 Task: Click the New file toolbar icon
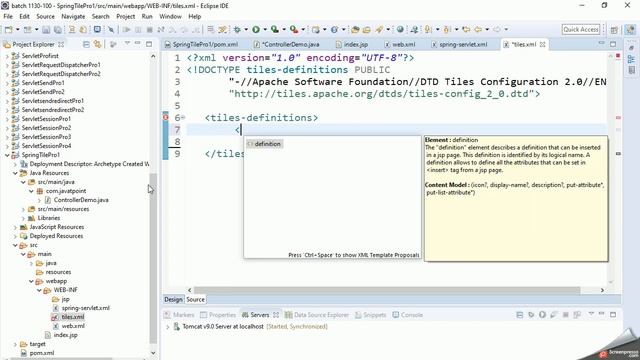(x=8, y=29)
